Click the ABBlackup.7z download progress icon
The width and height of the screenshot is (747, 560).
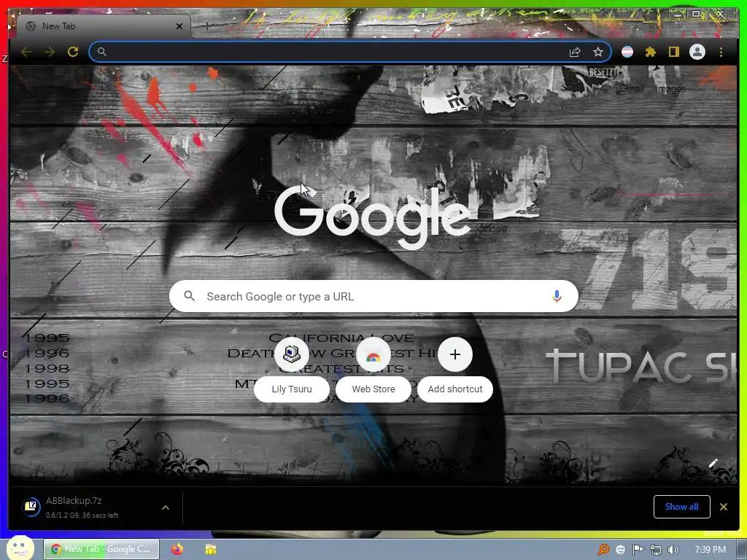(x=31, y=507)
